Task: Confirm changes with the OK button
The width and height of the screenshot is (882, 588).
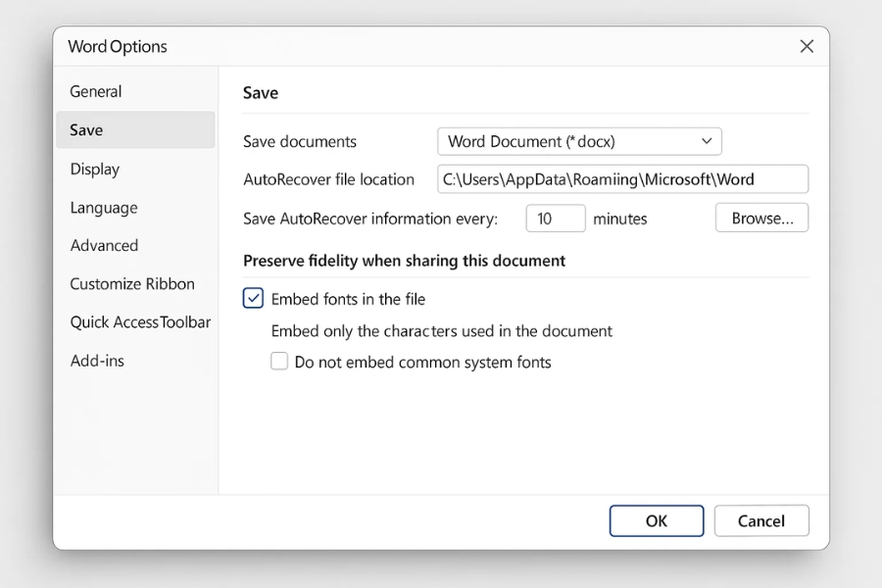Action: (656, 520)
